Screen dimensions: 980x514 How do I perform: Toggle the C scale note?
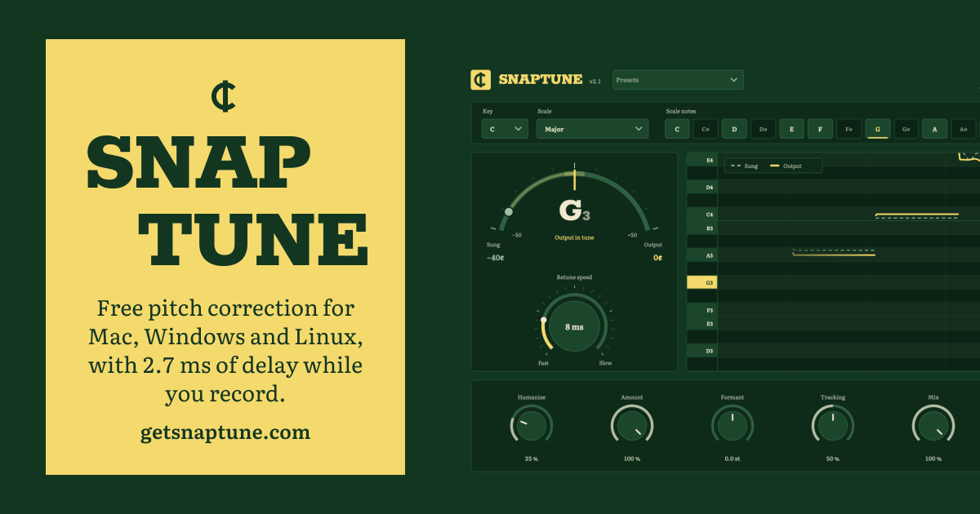[677, 129]
